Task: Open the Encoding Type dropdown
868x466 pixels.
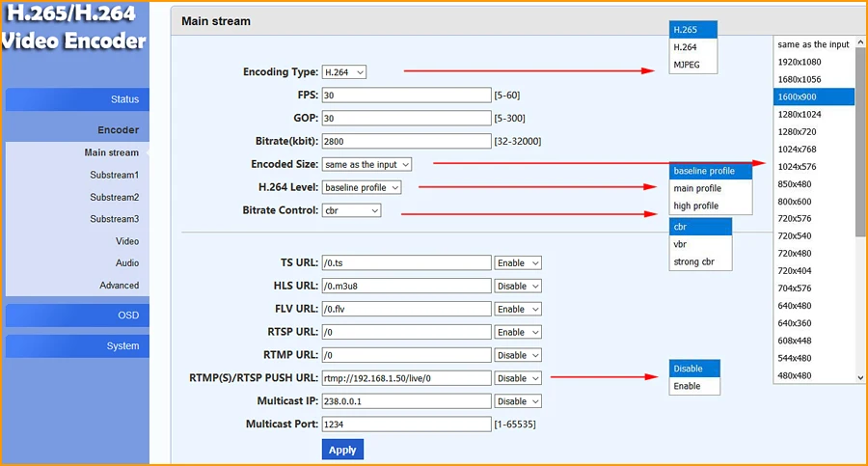Action: click(x=343, y=72)
